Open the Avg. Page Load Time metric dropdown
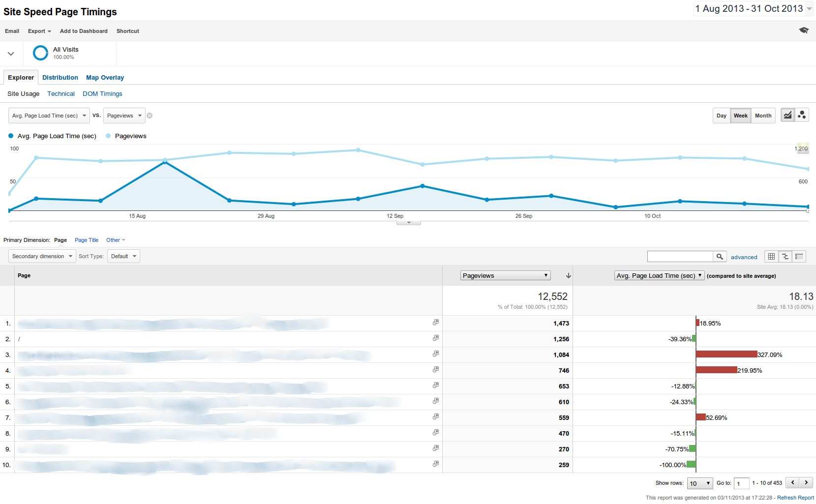 pyautogui.click(x=659, y=275)
